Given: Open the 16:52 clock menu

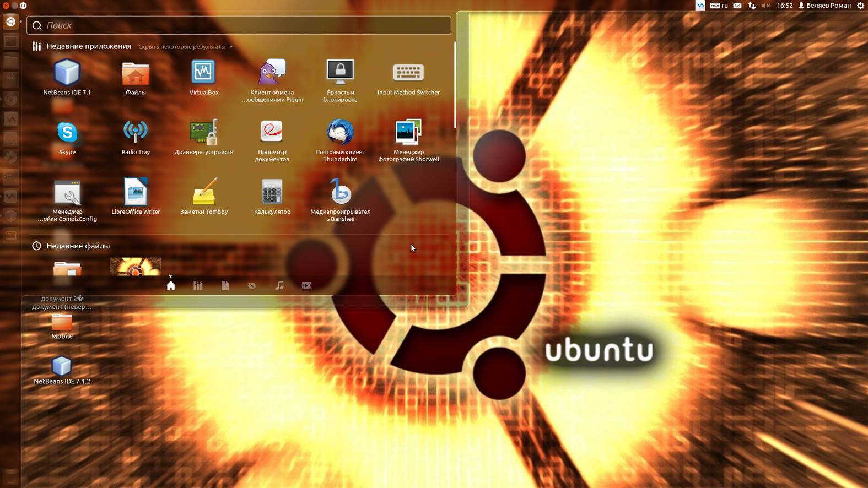Looking at the screenshot, I should (785, 6).
